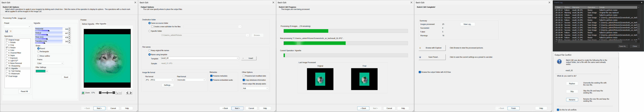Image resolution: width=644 pixels, height=112 pixels.
Task: Toggle Browse the output folder with ACDSee
Action: click(x=420, y=72)
